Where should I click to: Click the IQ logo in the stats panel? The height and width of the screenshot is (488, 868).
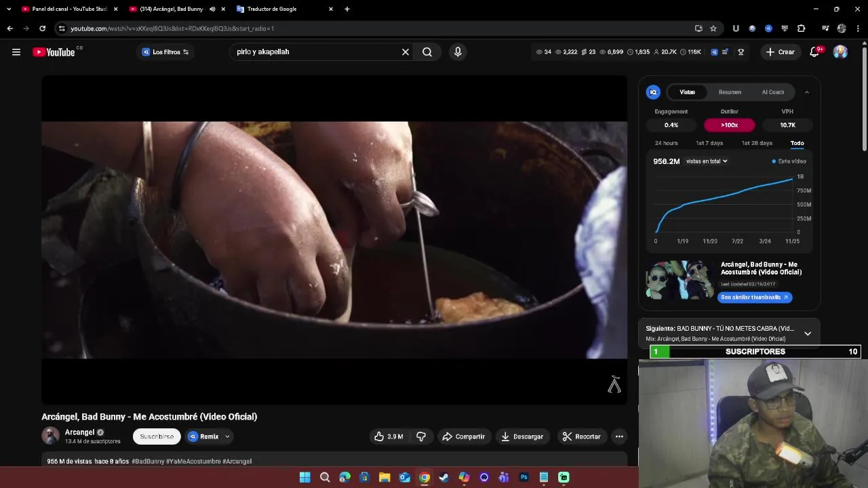(653, 92)
